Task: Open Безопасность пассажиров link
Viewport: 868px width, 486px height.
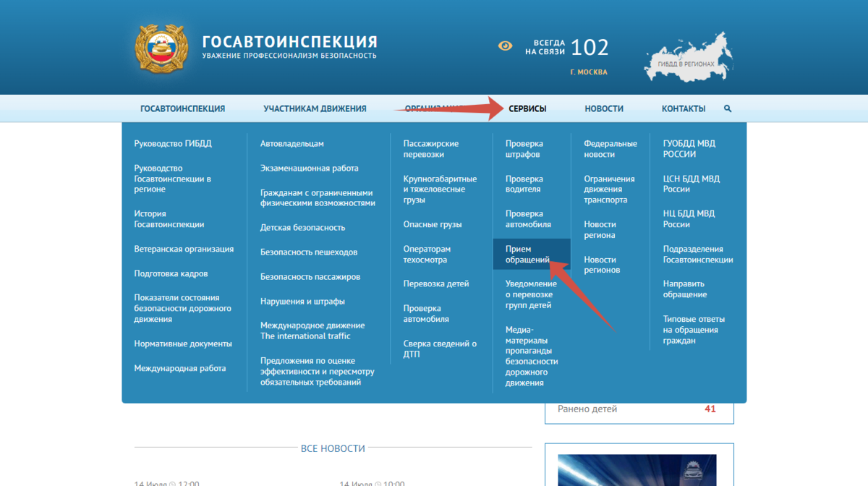Action: [310, 276]
